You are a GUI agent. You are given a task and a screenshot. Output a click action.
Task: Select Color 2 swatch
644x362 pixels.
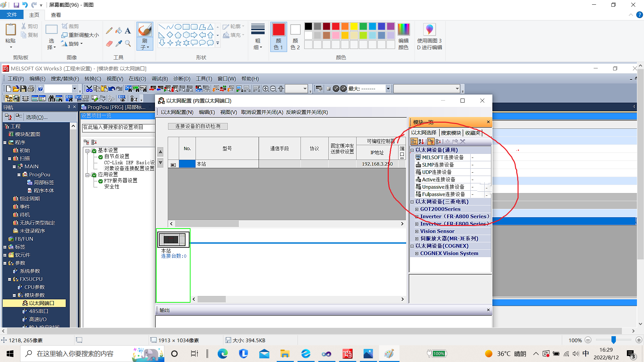pos(295,30)
